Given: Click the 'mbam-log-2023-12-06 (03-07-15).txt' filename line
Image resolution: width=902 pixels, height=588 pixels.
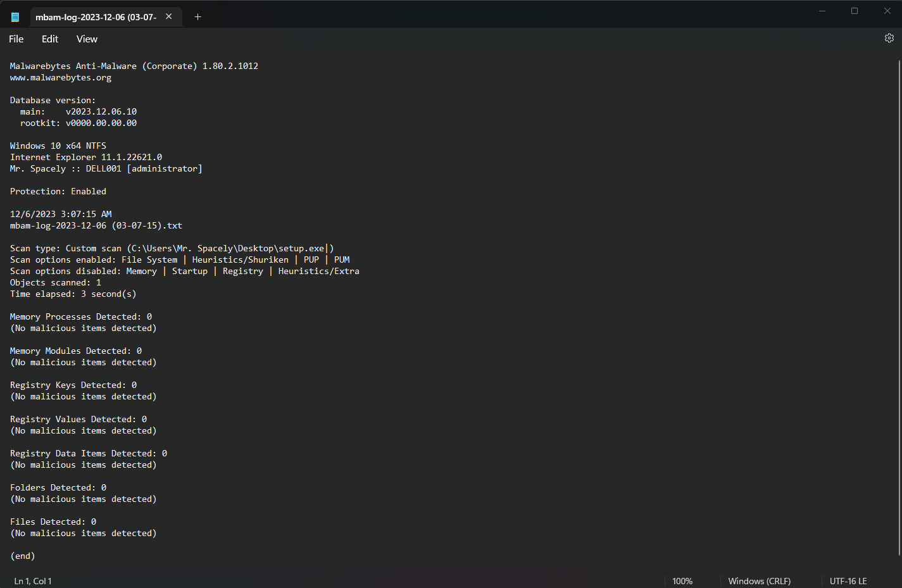Looking at the screenshot, I should tap(96, 226).
